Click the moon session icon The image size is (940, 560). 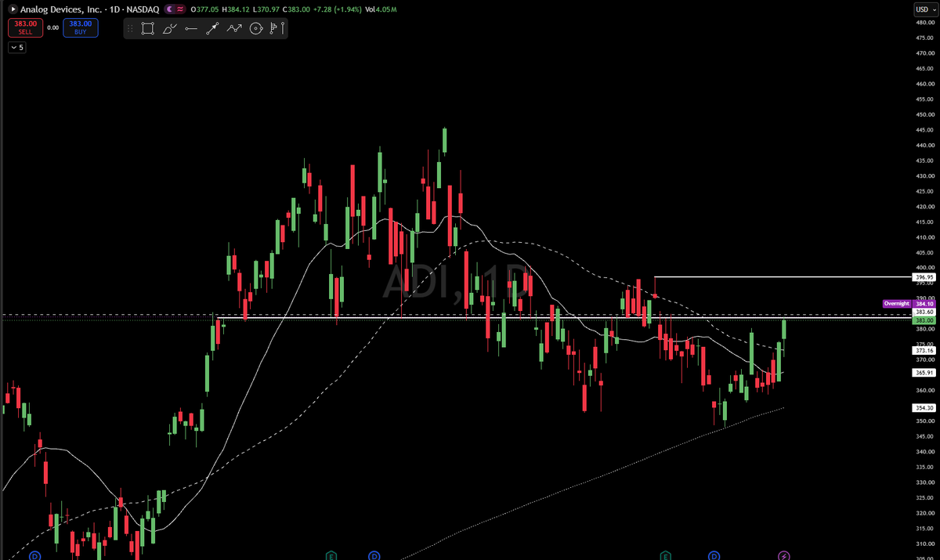[168, 9]
